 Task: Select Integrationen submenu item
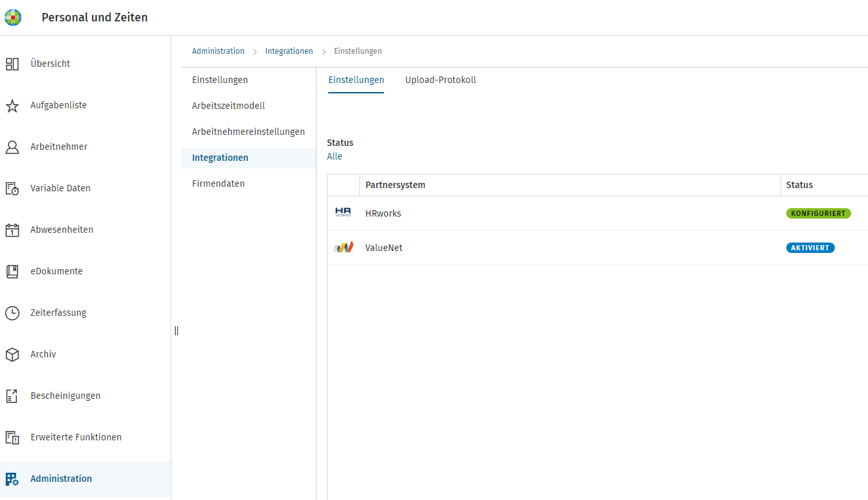click(x=248, y=158)
